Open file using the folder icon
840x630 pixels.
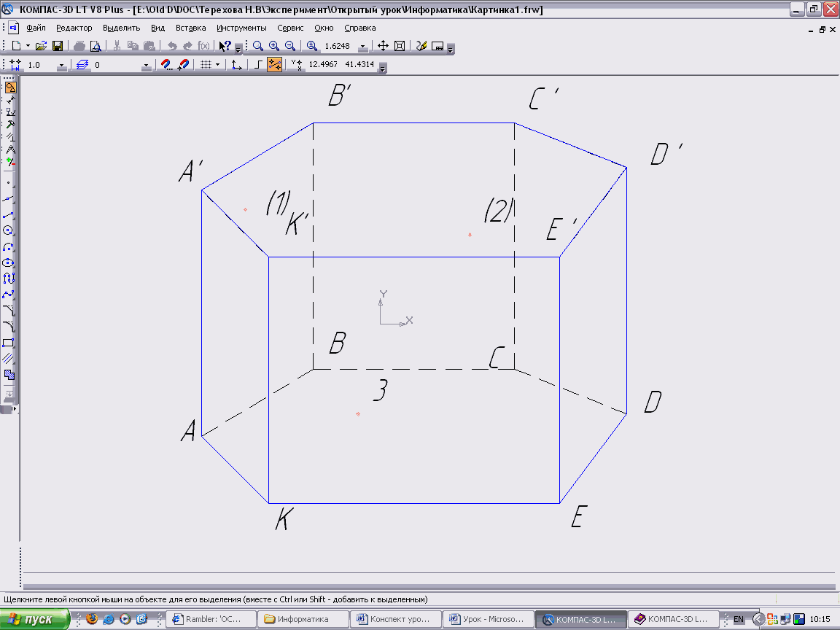coord(42,46)
